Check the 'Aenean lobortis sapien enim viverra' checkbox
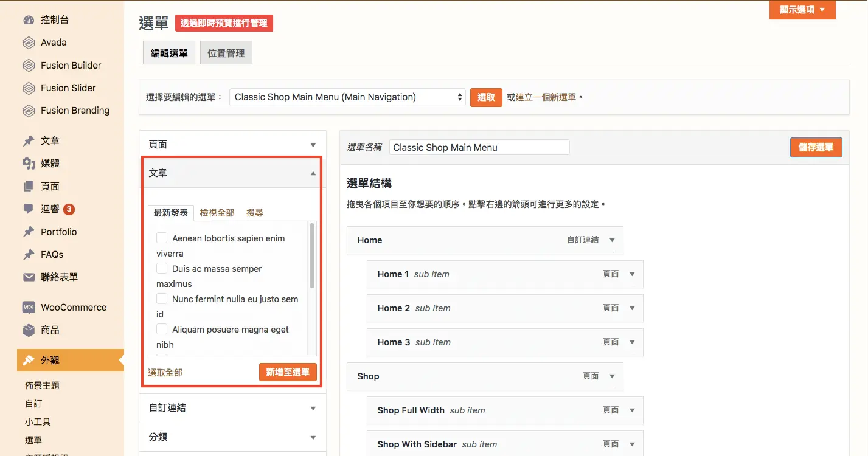Screen dimensions: 868x456 click(x=162, y=238)
